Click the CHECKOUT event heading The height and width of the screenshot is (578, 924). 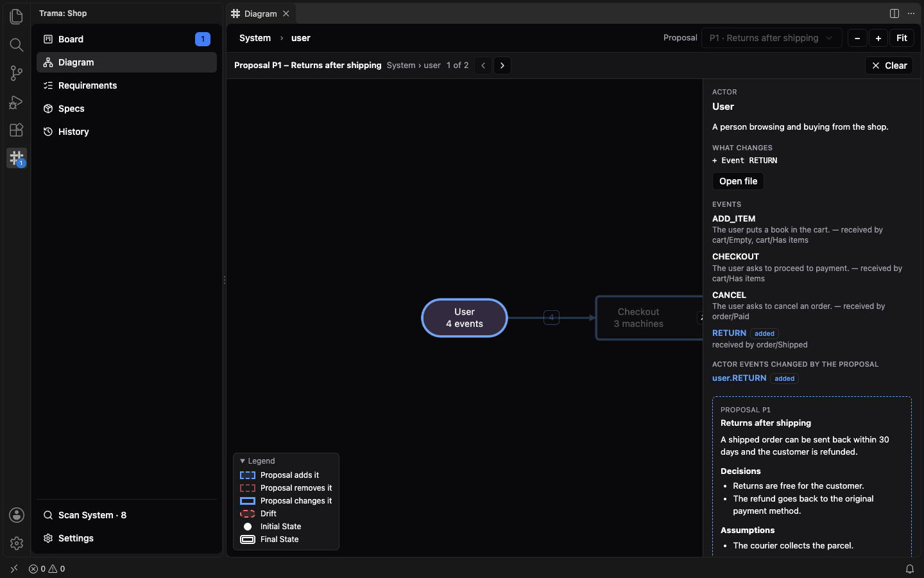(x=735, y=256)
